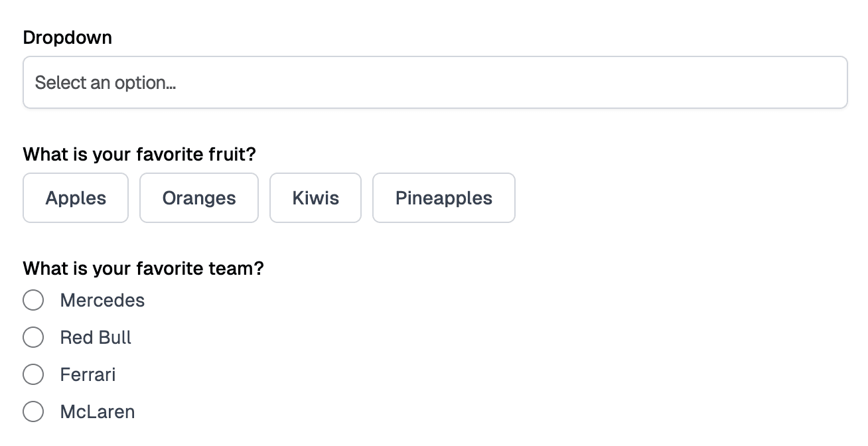This screenshot has width=868, height=446.
Task: Click the Select an option placeholder text
Action: pos(106,82)
